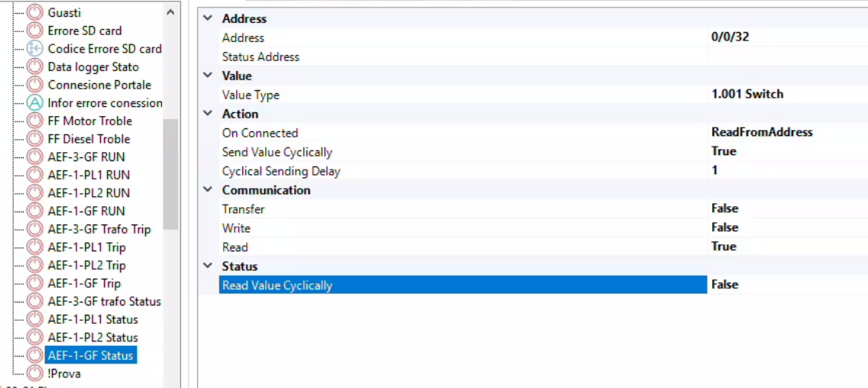This screenshot has width=868, height=388.
Task: Collapse the Status property section
Action: 208,267
